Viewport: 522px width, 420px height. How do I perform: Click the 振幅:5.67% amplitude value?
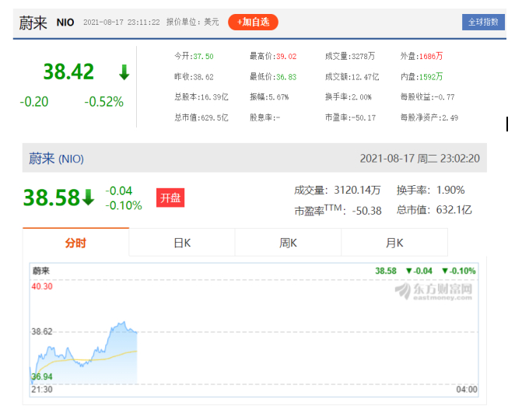[269, 97]
